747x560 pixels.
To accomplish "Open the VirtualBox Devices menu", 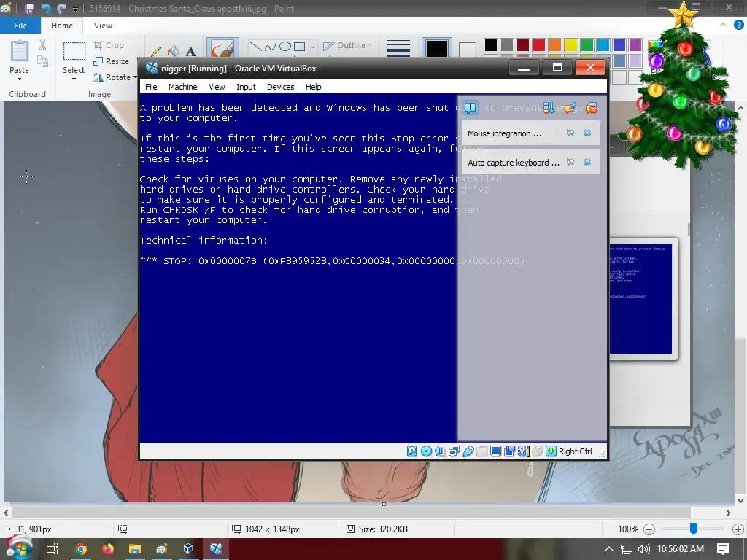I will click(x=281, y=87).
